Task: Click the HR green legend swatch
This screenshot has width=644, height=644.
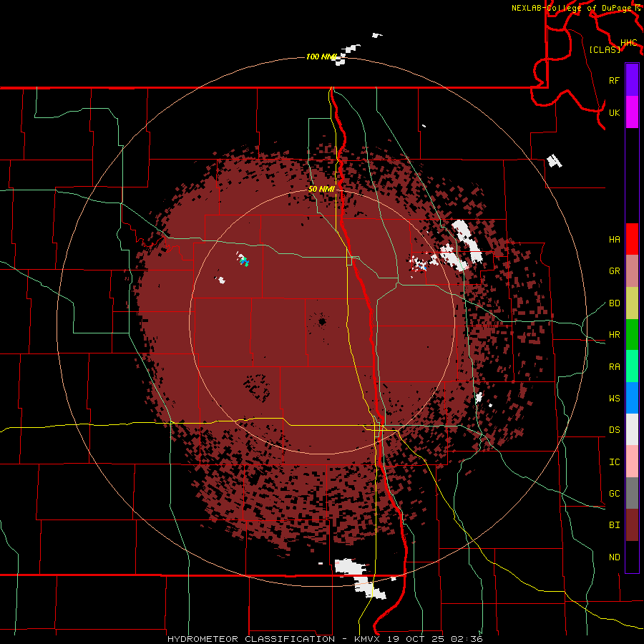Action: pos(632,335)
